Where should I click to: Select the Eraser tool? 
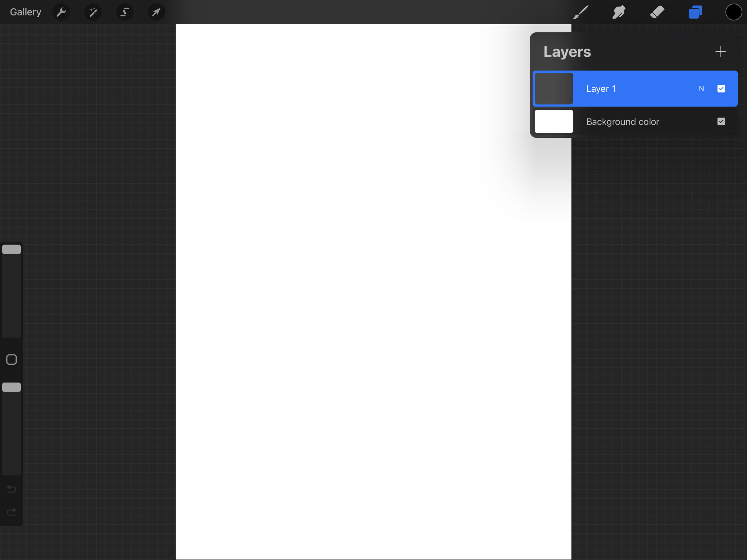point(657,12)
